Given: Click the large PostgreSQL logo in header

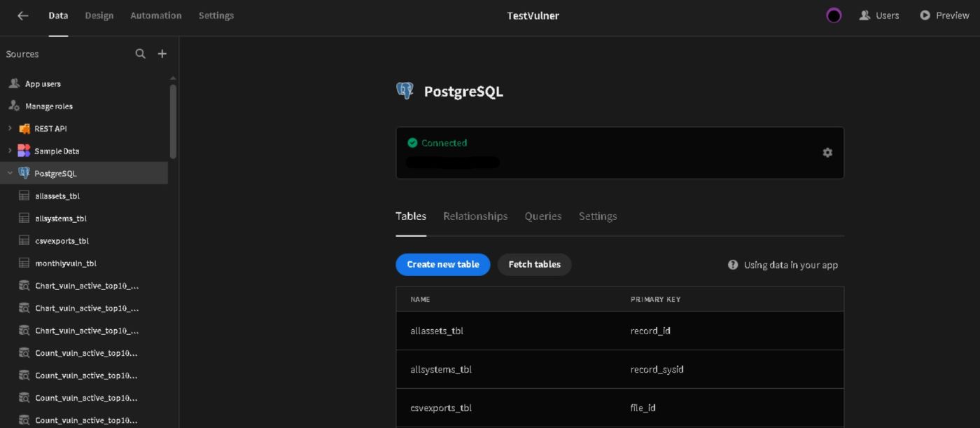Looking at the screenshot, I should pyautogui.click(x=405, y=90).
